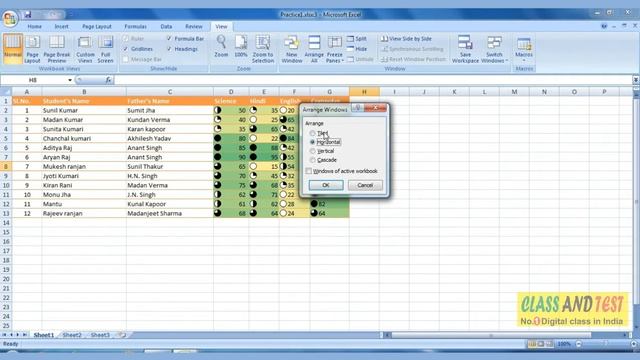640x360 pixels.
Task: Select the Tiled radio option
Action: click(312, 133)
